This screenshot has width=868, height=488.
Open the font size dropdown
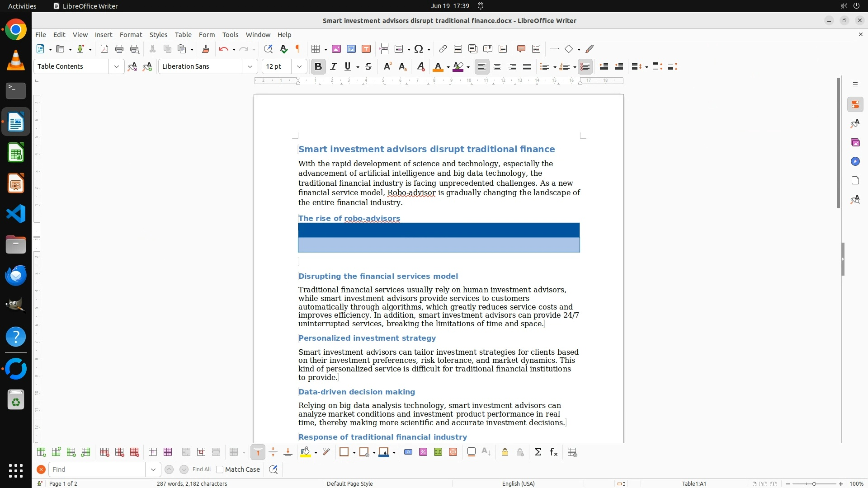point(299,66)
